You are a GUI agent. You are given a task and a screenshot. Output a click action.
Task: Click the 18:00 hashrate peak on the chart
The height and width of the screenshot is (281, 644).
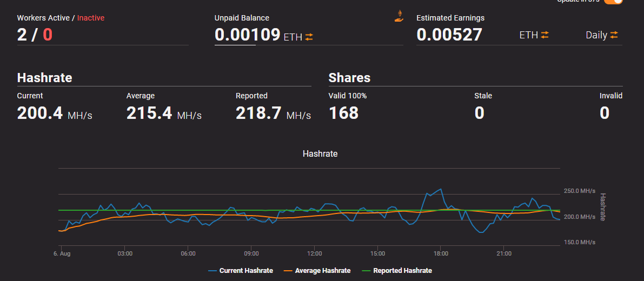tap(440, 189)
